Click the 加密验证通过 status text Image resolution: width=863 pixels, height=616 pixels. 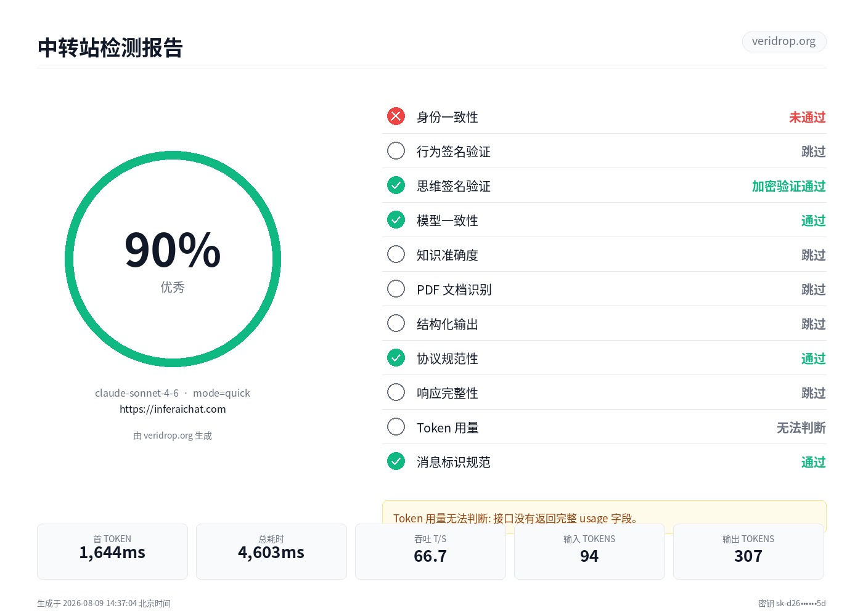[x=789, y=186]
